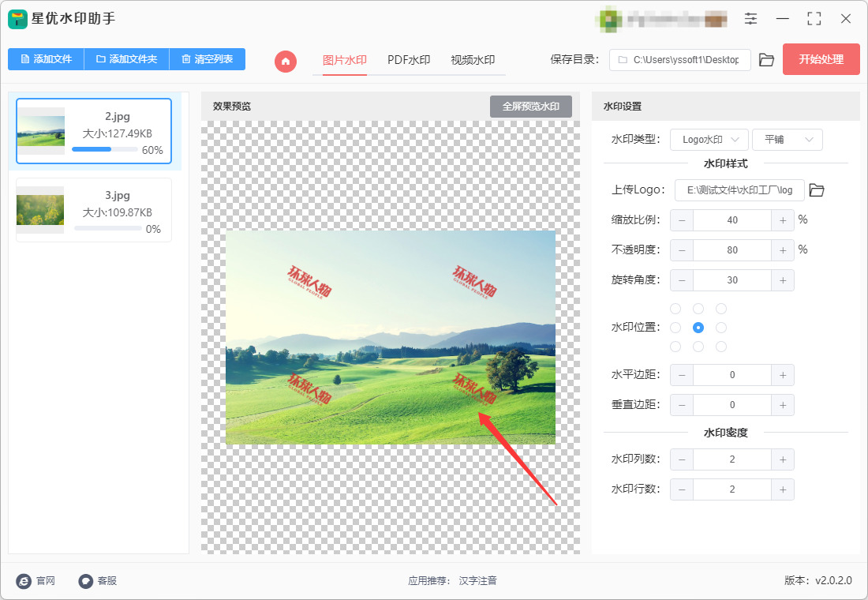
Task: Increase 水印列数 with plus button
Action: click(783, 459)
